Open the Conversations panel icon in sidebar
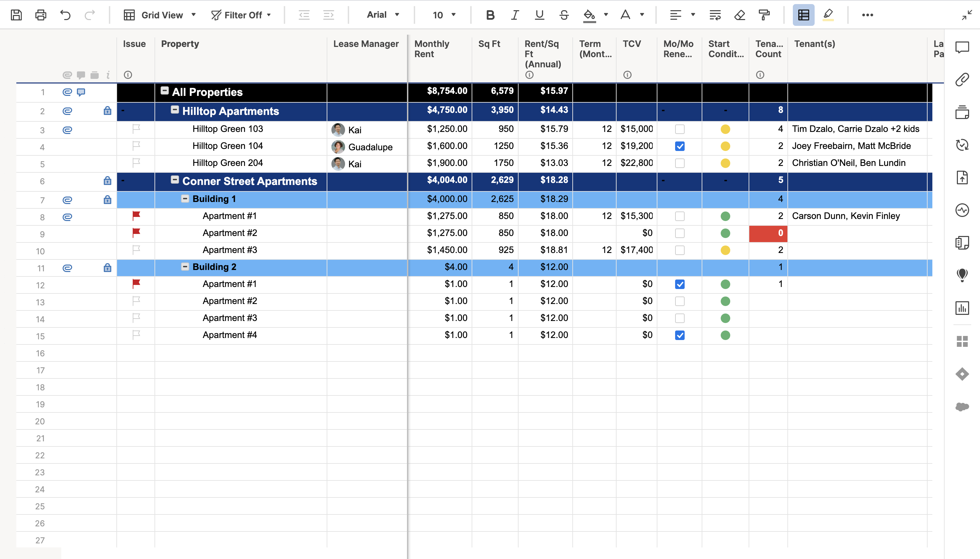 point(962,47)
